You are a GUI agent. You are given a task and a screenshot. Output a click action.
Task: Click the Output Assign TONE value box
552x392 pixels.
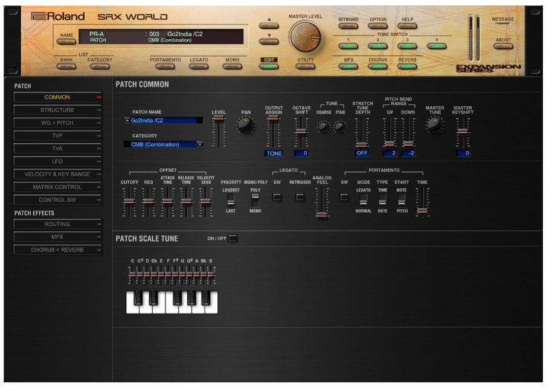tap(274, 153)
